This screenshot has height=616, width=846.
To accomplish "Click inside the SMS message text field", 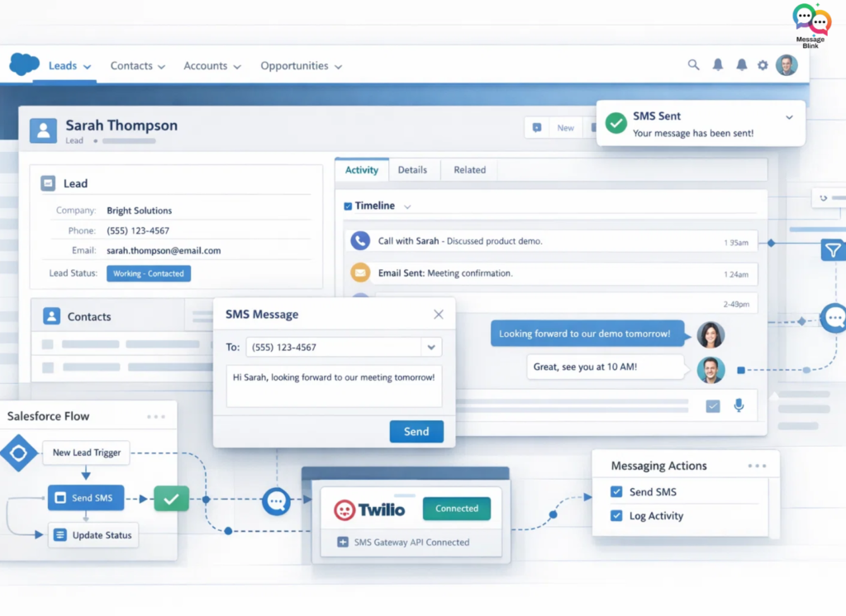I will (334, 386).
